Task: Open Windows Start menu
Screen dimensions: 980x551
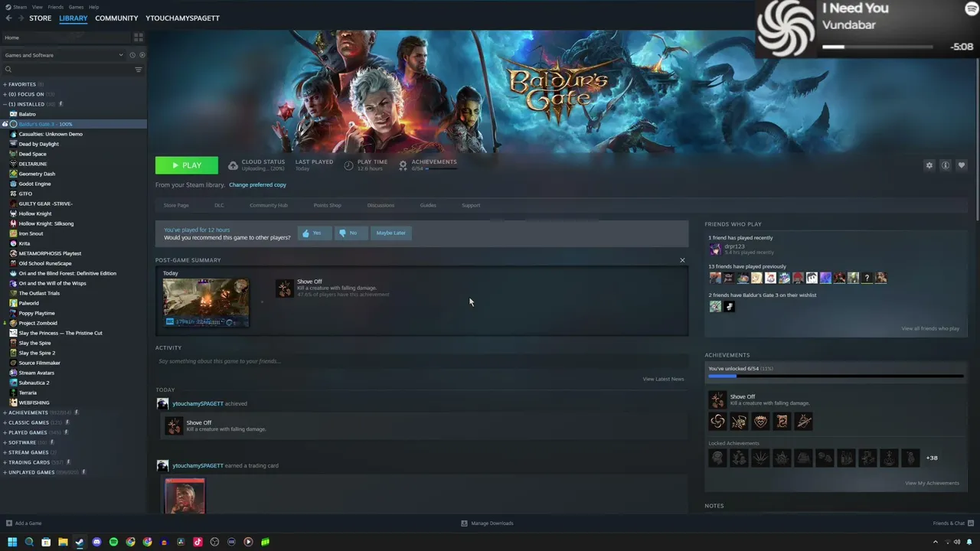Action: pyautogui.click(x=12, y=542)
